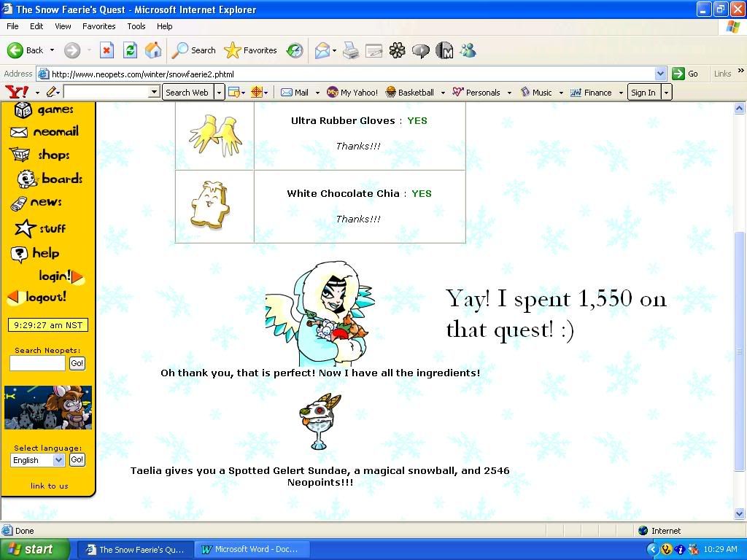
Task: Open neomail in the sidebar
Action: click(44, 131)
